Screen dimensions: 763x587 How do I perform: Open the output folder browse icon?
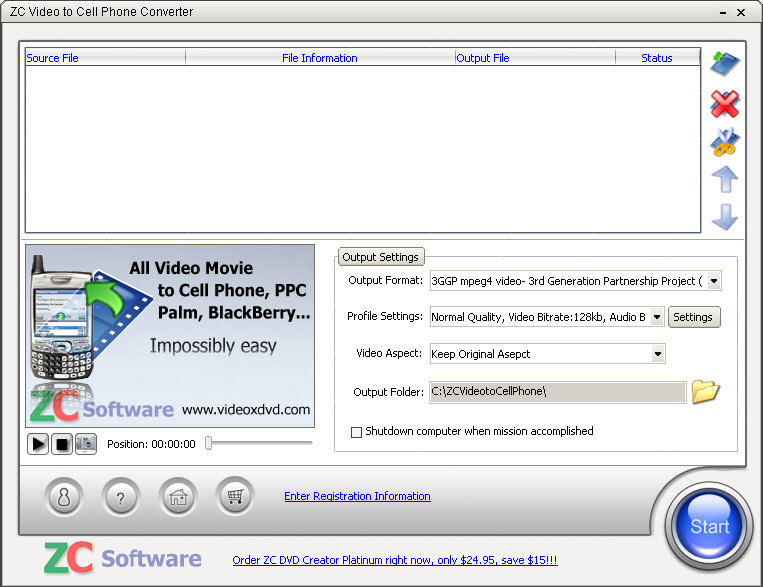click(706, 391)
